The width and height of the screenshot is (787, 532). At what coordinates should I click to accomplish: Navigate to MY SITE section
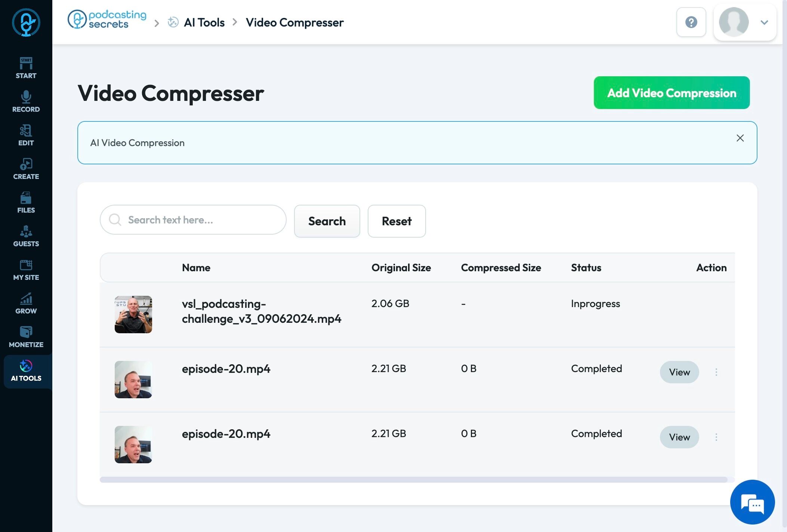click(x=26, y=269)
